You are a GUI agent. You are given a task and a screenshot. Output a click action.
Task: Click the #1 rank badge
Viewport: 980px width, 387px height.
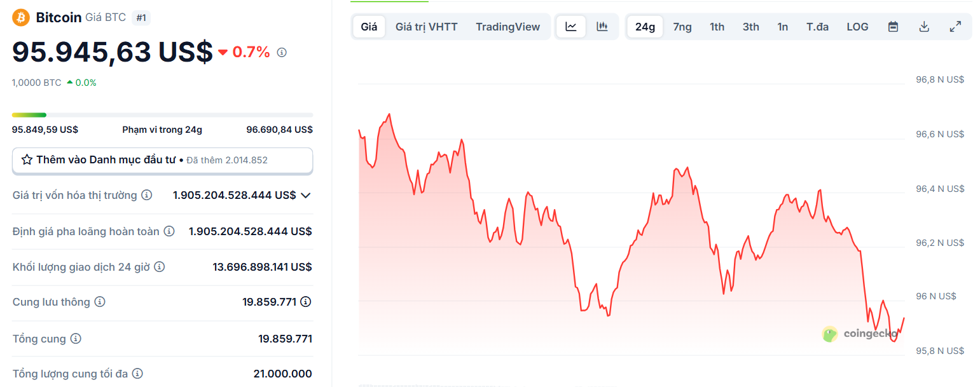[x=141, y=18]
